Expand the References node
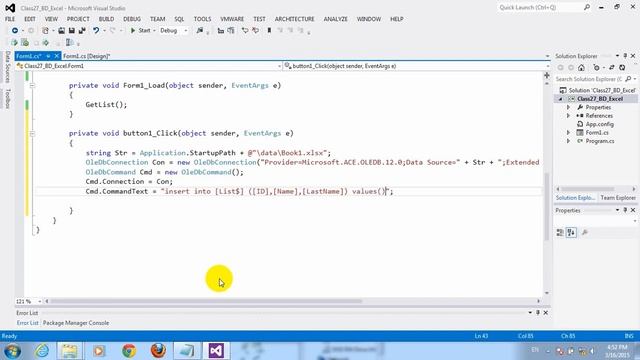Viewport: 640px width, 360px height. coord(568,116)
